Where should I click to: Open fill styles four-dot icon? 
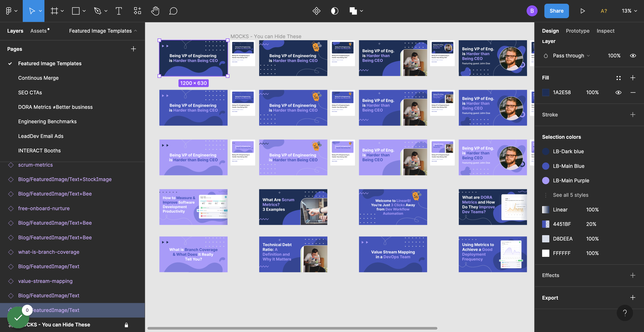(619, 78)
